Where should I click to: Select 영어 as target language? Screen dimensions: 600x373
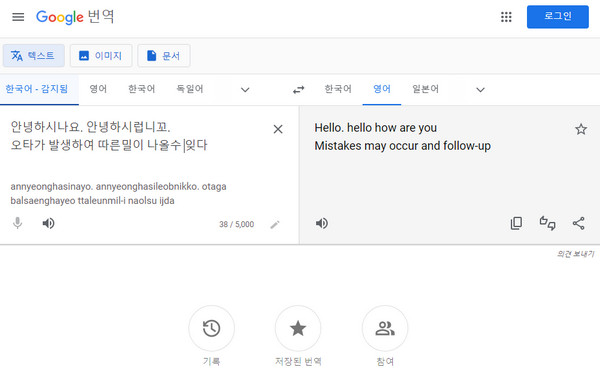(x=382, y=89)
